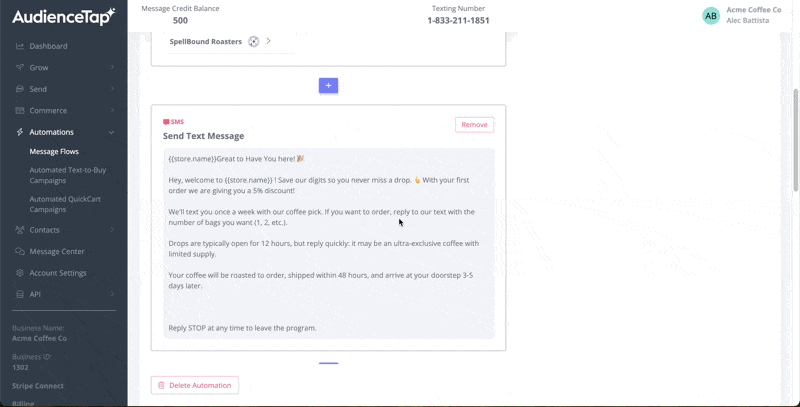Viewport: 800px width, 407px height.
Task: Click the Send Text Message heading
Action: (204, 136)
